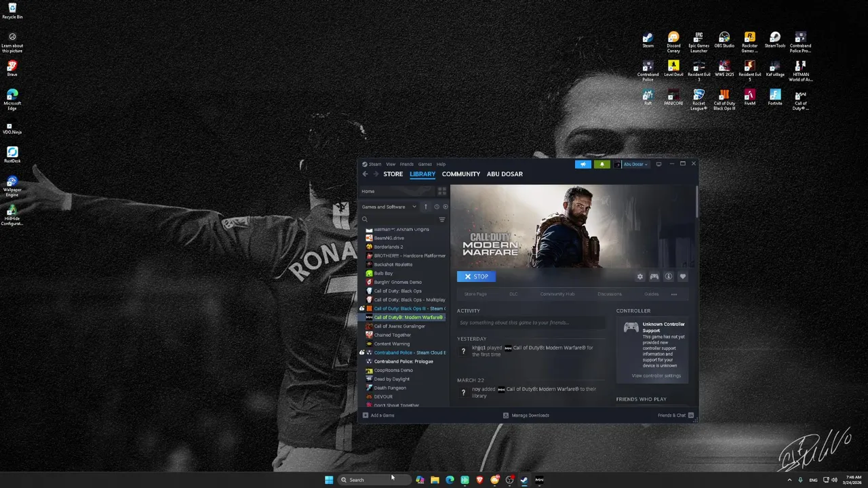Open more game links ellipsis menu

pos(673,294)
